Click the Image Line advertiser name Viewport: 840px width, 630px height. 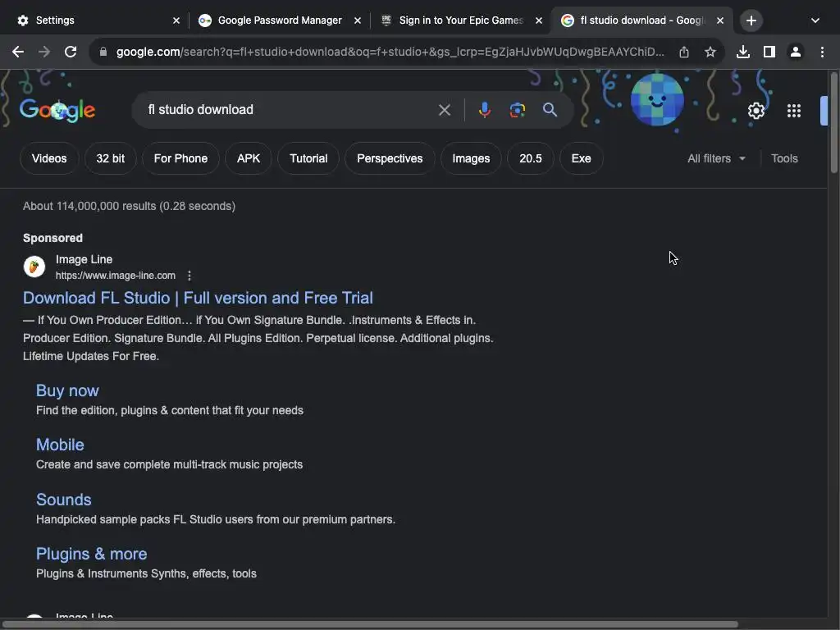tap(84, 259)
